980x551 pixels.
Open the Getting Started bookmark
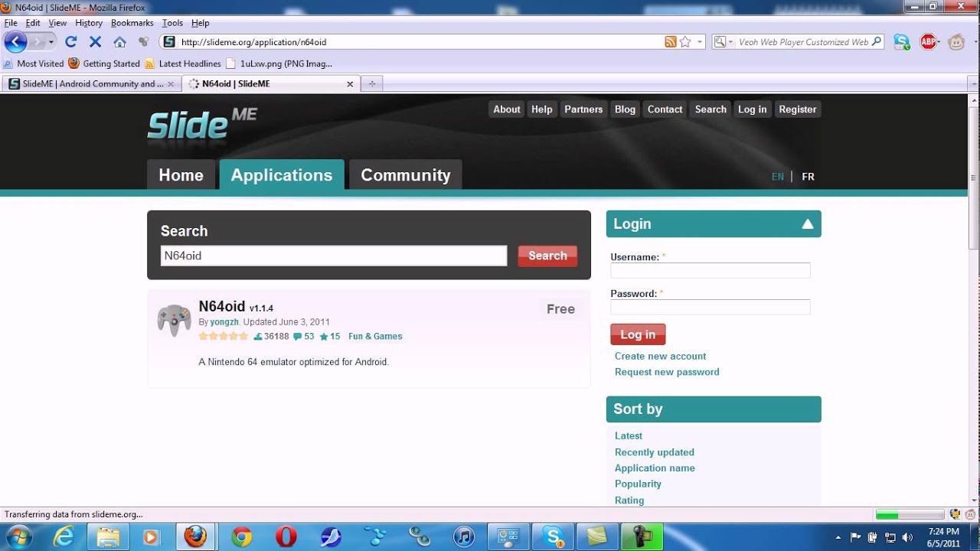pyautogui.click(x=104, y=64)
